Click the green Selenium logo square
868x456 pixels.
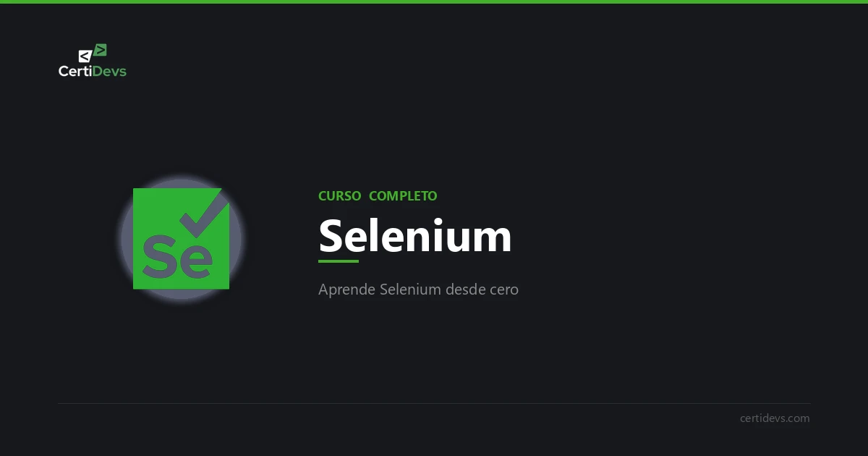(x=181, y=239)
